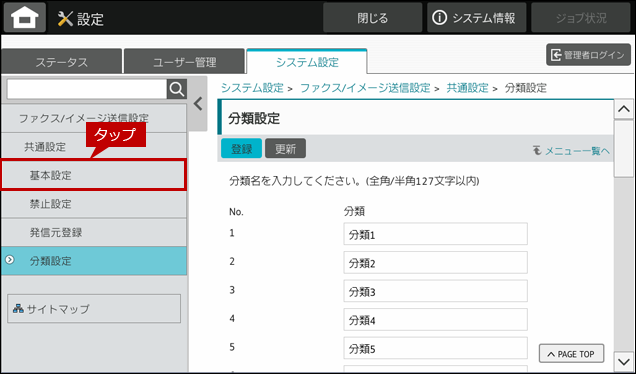636x374 pixels.
Task: Click the 共通設定 breadcrumb link
Action: coord(467,88)
